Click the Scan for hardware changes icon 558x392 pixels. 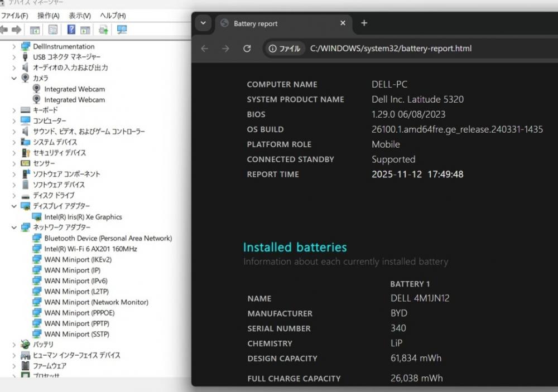pos(122,30)
